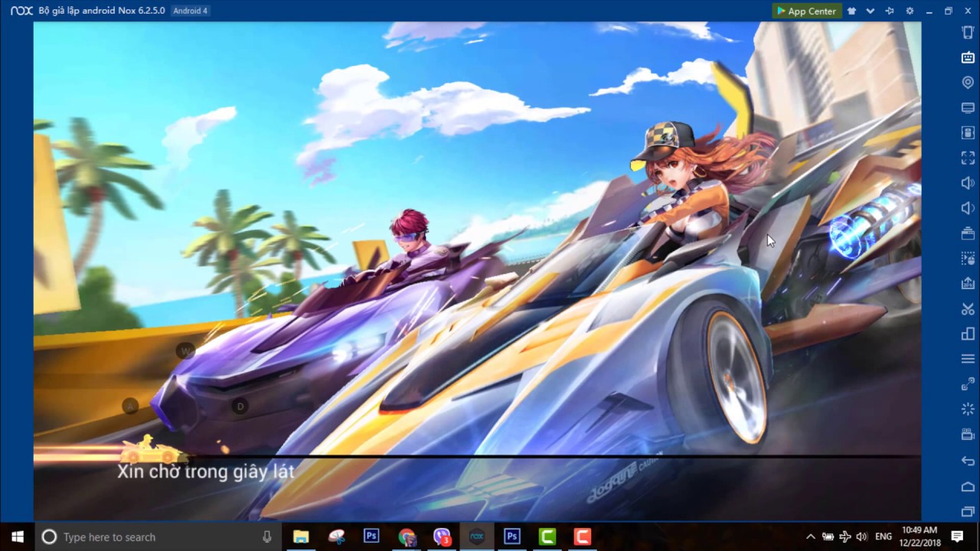
Task: Click the Android home button in Nox sidebar
Action: [968, 486]
